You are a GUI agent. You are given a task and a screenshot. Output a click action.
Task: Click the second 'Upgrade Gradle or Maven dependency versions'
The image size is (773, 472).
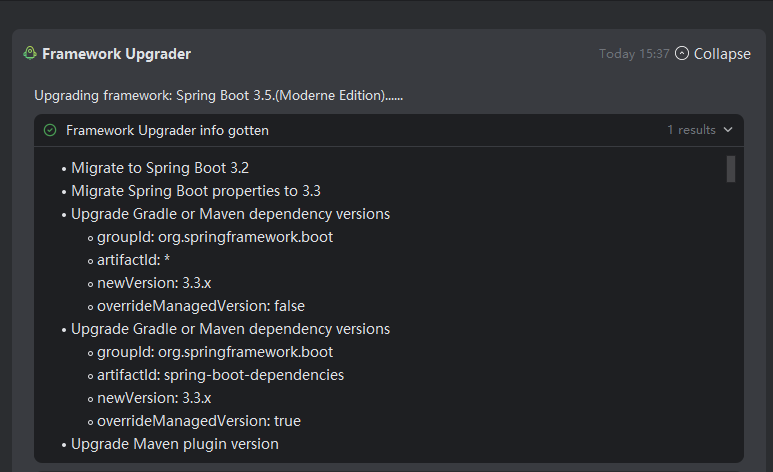pos(230,329)
